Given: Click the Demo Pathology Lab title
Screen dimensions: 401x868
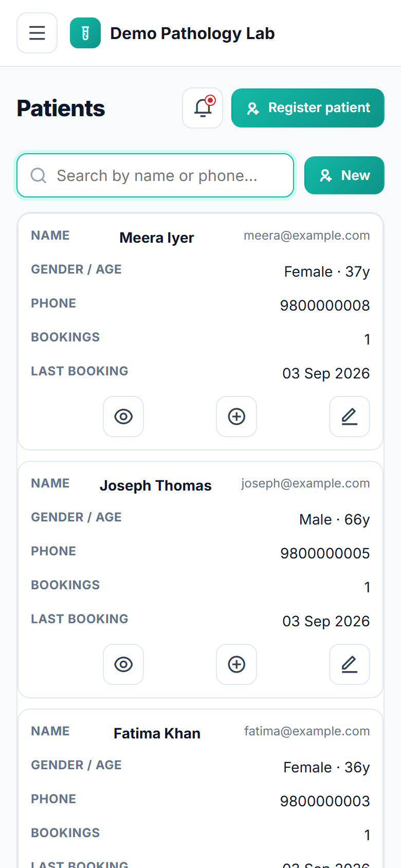Looking at the screenshot, I should coord(192,33).
